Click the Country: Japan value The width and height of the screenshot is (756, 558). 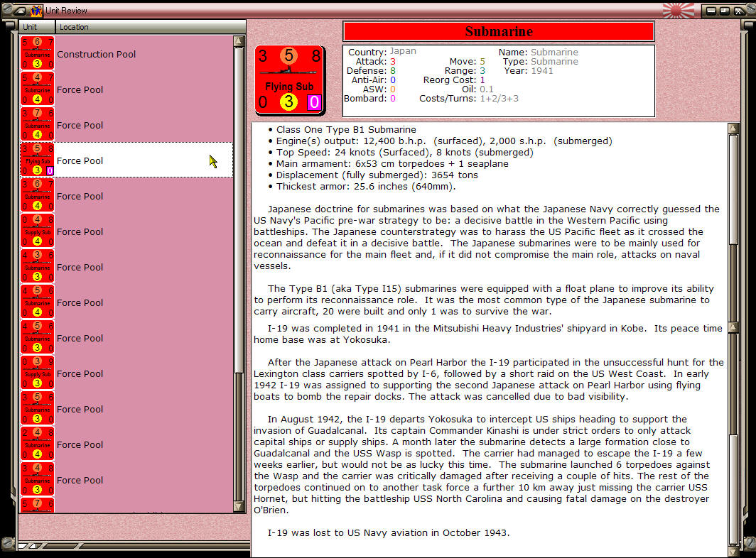[x=403, y=52]
